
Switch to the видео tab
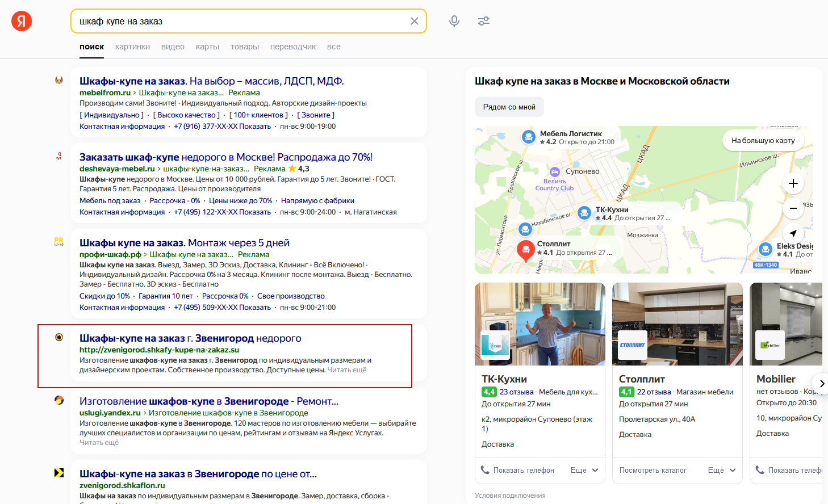pos(173,47)
